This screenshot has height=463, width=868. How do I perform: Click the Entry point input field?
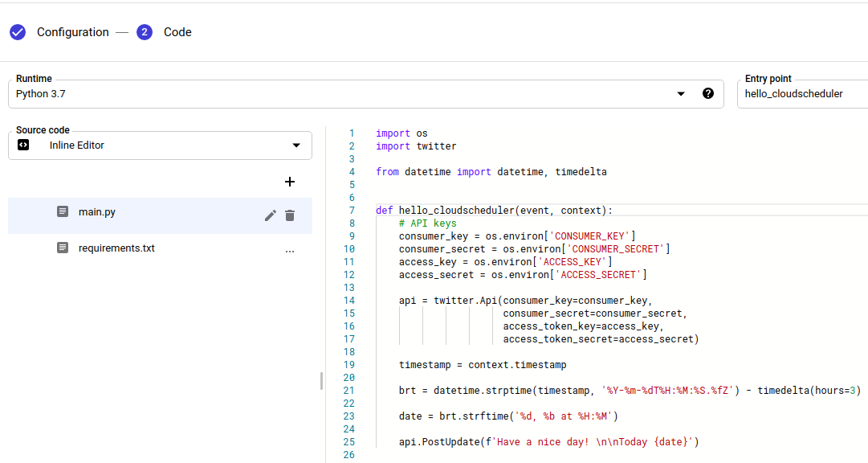(795, 93)
